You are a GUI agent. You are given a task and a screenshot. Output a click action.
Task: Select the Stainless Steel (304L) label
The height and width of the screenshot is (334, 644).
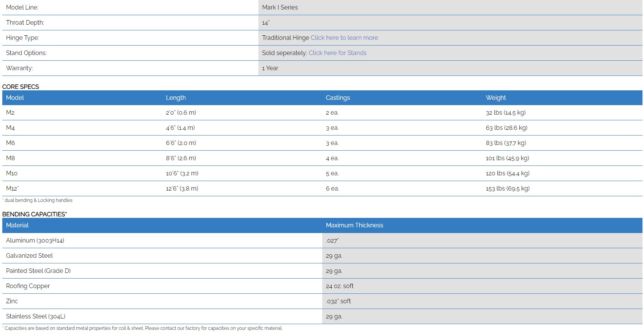click(x=36, y=316)
